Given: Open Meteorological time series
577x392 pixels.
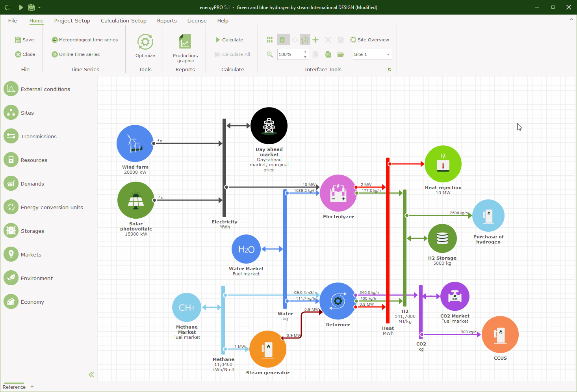Looking at the screenshot, I should 85,40.
